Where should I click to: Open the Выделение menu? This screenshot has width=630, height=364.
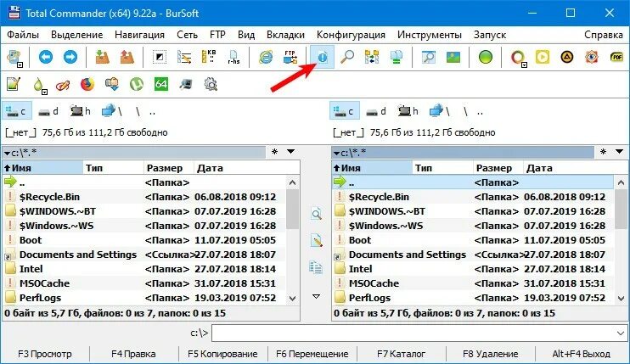76,35
